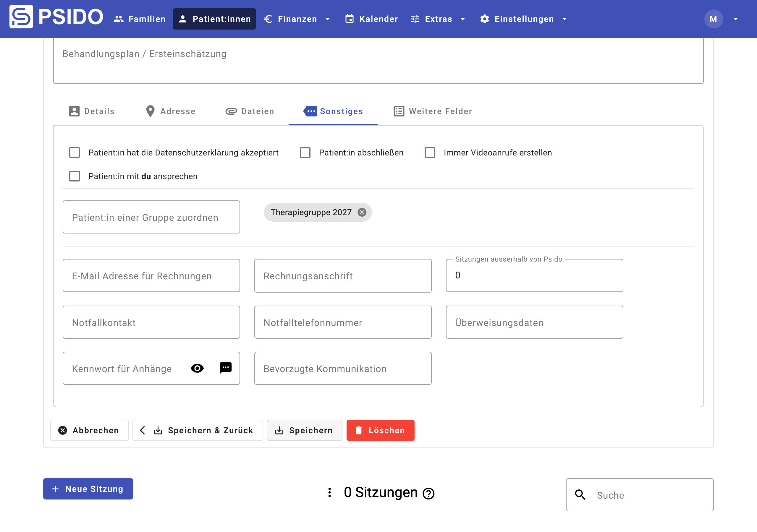Click the search magnifier icon
The width and height of the screenshot is (757, 532).
coord(580,495)
